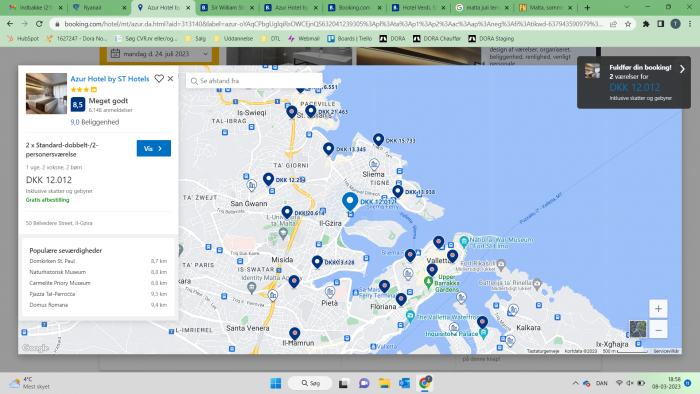Switch to the Ryanair browser tab

click(x=99, y=8)
